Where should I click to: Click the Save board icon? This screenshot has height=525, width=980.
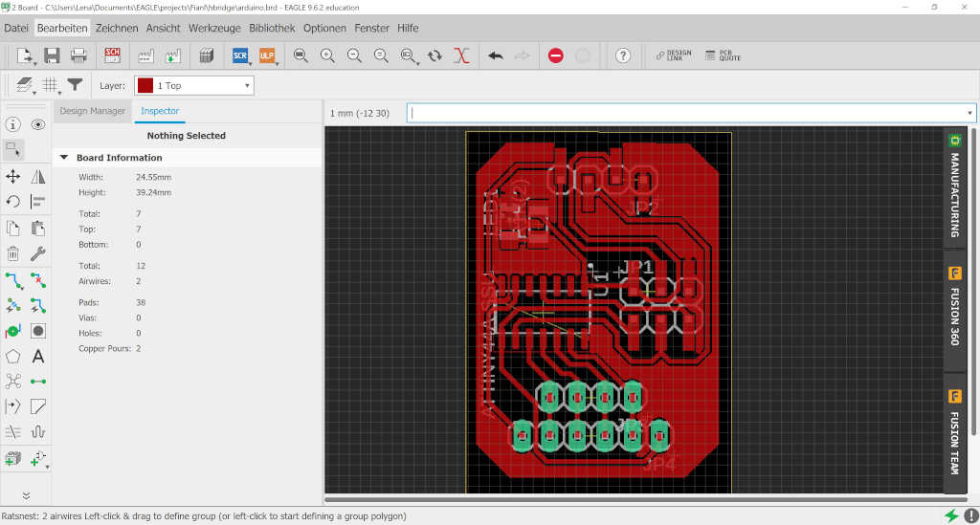pyautogui.click(x=53, y=55)
